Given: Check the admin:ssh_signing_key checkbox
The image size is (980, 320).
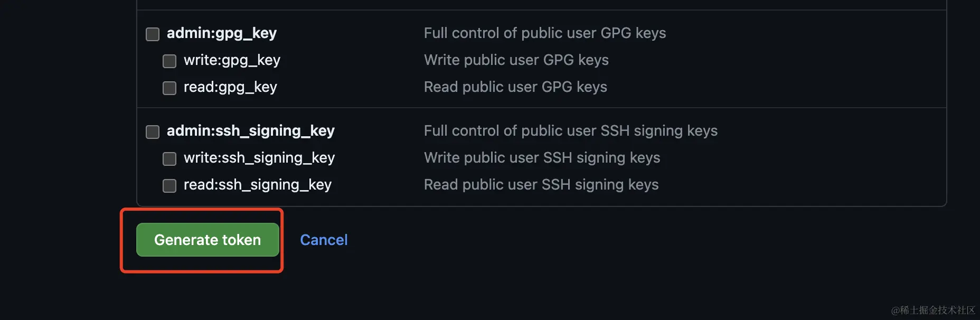Looking at the screenshot, I should click(x=153, y=132).
